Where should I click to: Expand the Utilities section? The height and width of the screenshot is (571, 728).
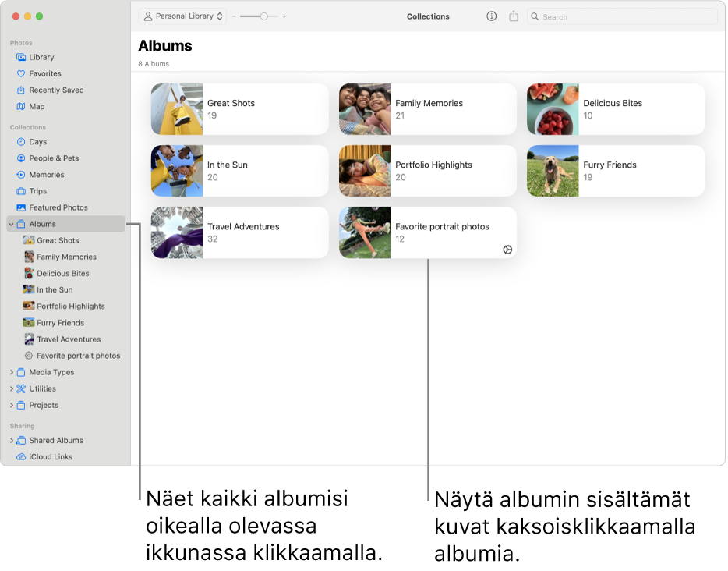11,389
